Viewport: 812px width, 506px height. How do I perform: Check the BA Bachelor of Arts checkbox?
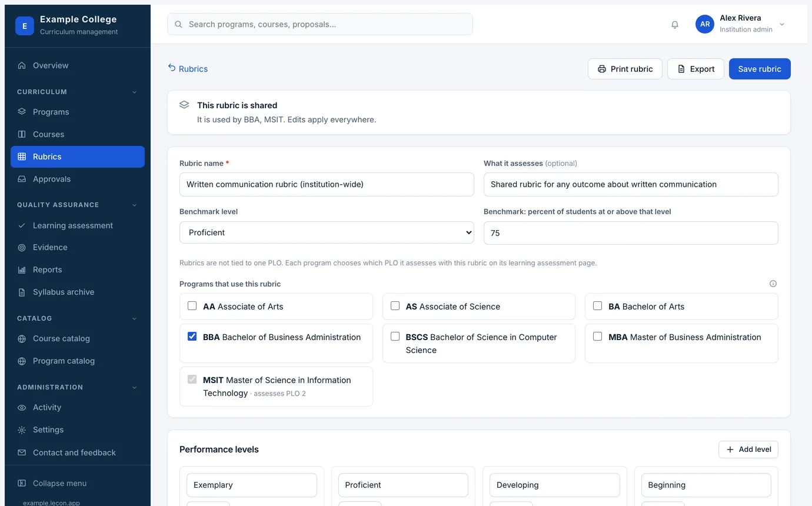pos(597,306)
